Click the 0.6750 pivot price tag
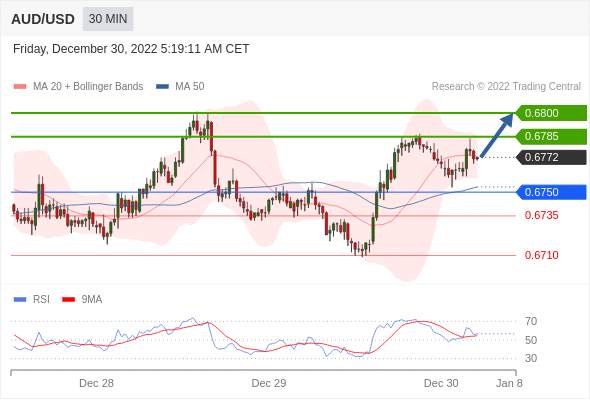This screenshot has height=400, width=590. [551, 192]
